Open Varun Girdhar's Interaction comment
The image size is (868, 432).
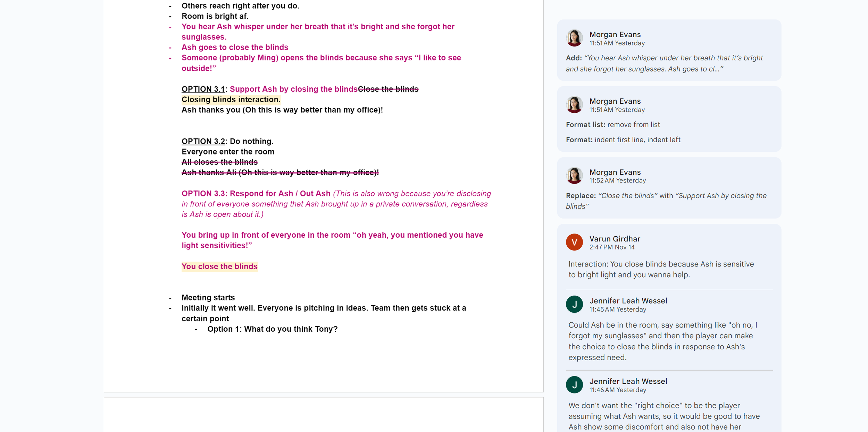pyautogui.click(x=661, y=269)
